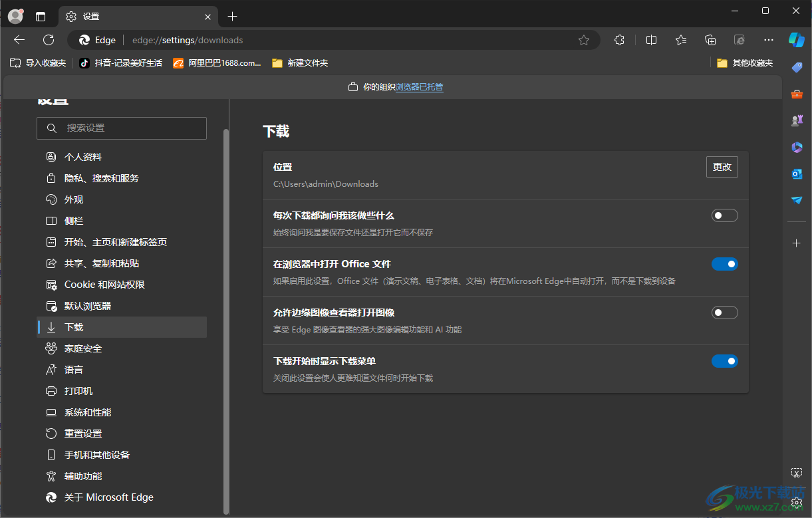Open 辅助功能 settings
Image resolution: width=812 pixels, height=518 pixels.
[x=122, y=476]
